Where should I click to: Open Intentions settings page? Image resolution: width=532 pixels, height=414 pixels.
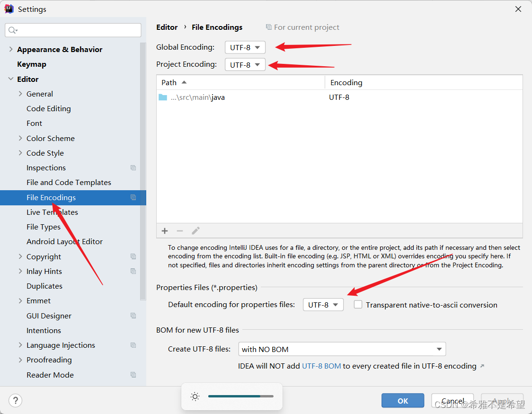(x=44, y=330)
